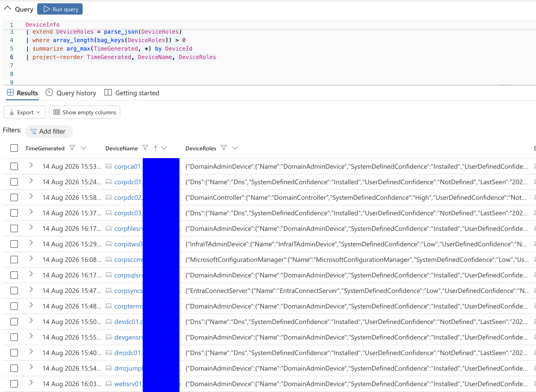Filter the TimeGenerated column
The height and width of the screenshot is (392, 536).
[x=72, y=148]
